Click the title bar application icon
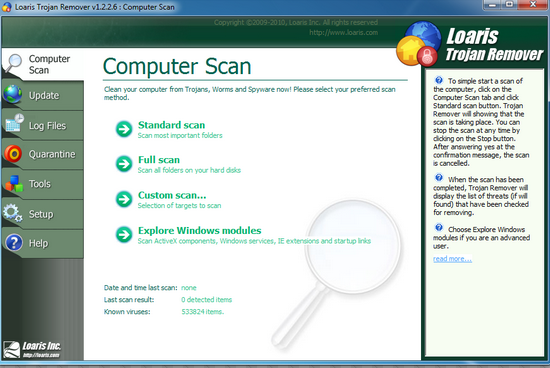 [x=6, y=7]
